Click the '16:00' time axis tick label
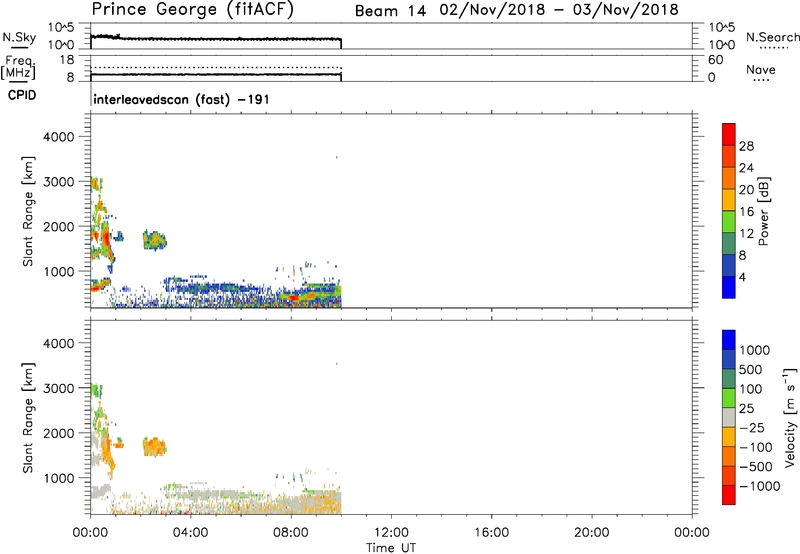The image size is (800, 554). pyautogui.click(x=491, y=533)
